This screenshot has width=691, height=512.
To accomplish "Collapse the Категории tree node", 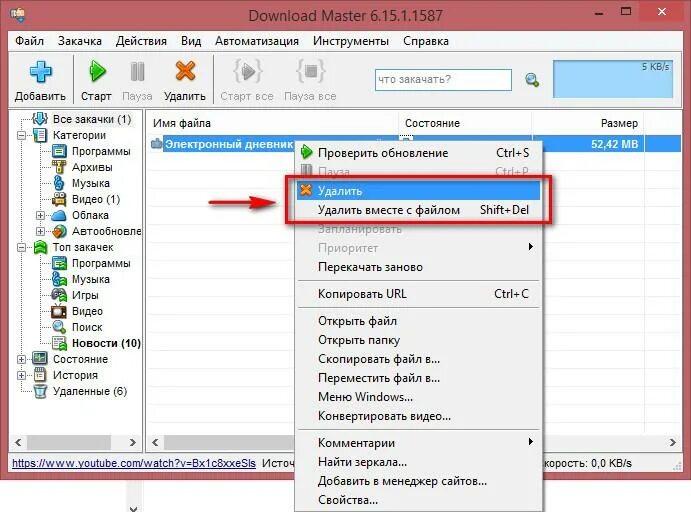I will (21, 135).
